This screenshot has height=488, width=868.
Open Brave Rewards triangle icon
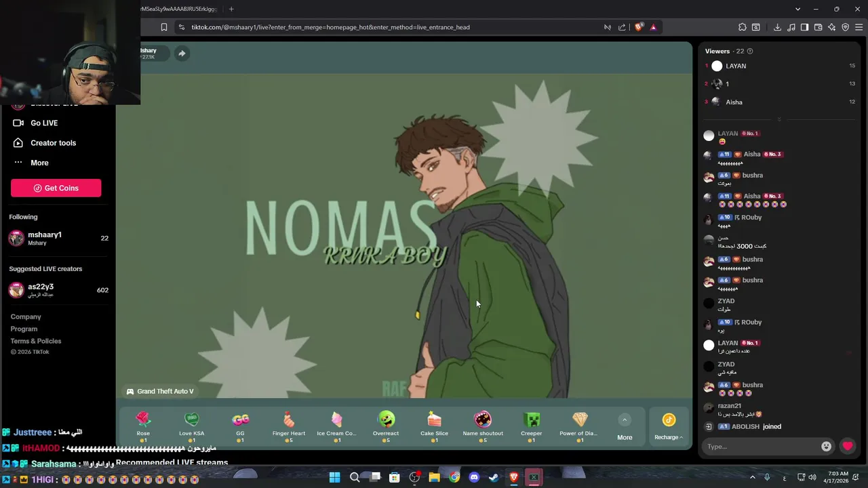[653, 27]
